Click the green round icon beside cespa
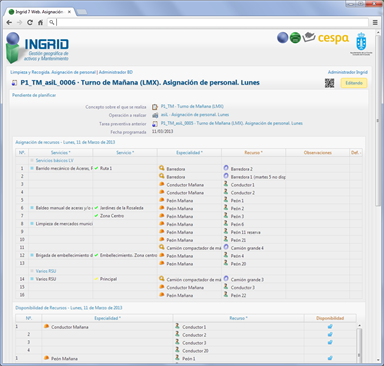The height and width of the screenshot is (366, 384). 295,38
